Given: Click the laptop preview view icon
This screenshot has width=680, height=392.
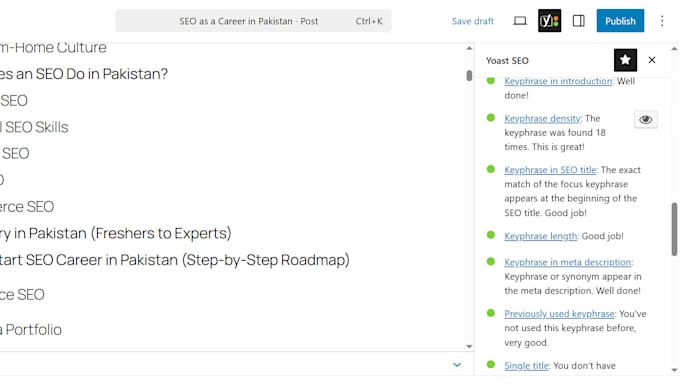Looking at the screenshot, I should (x=520, y=21).
